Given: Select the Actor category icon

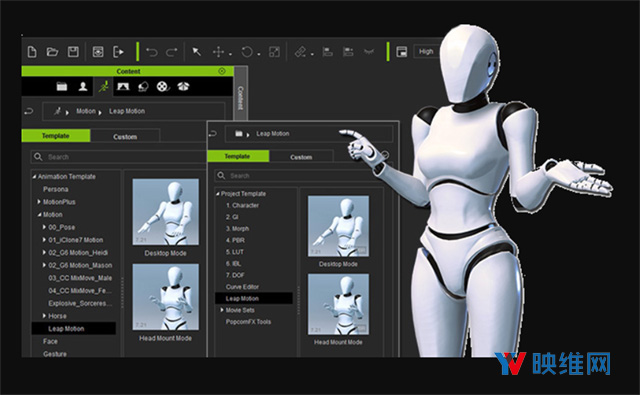Looking at the screenshot, I should point(83,87).
